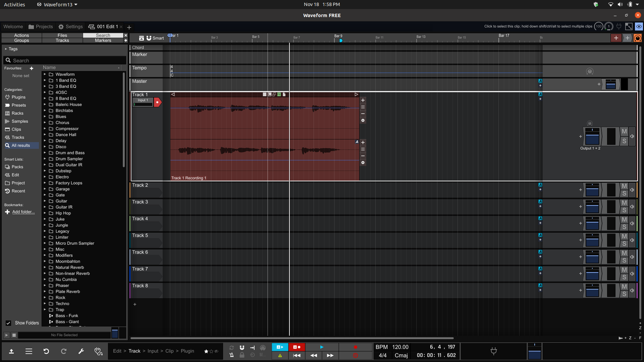The width and height of the screenshot is (644, 362).
Task: Expand the Tags section
Action: point(6,49)
